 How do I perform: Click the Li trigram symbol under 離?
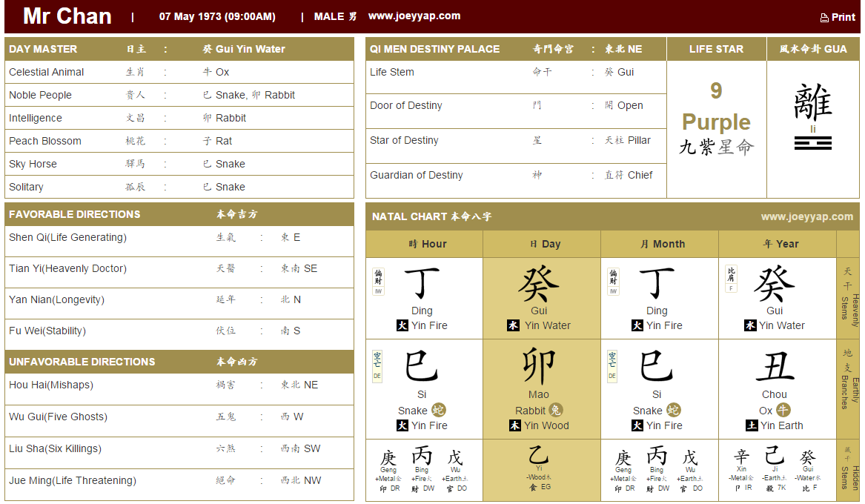tap(812, 143)
